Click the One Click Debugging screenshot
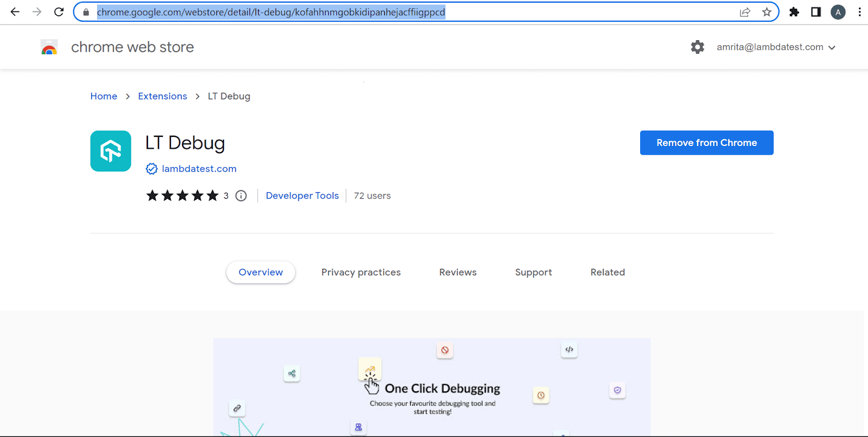868x437 pixels. pos(432,387)
